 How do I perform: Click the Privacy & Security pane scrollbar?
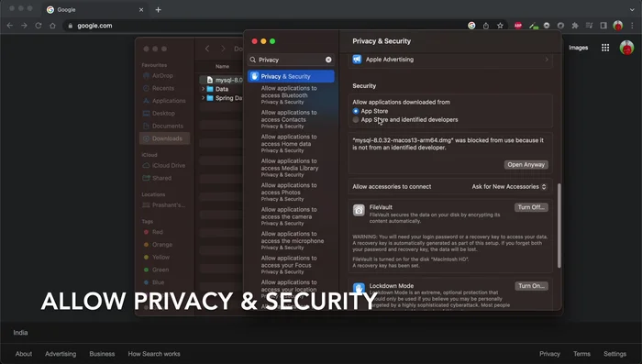point(559,226)
